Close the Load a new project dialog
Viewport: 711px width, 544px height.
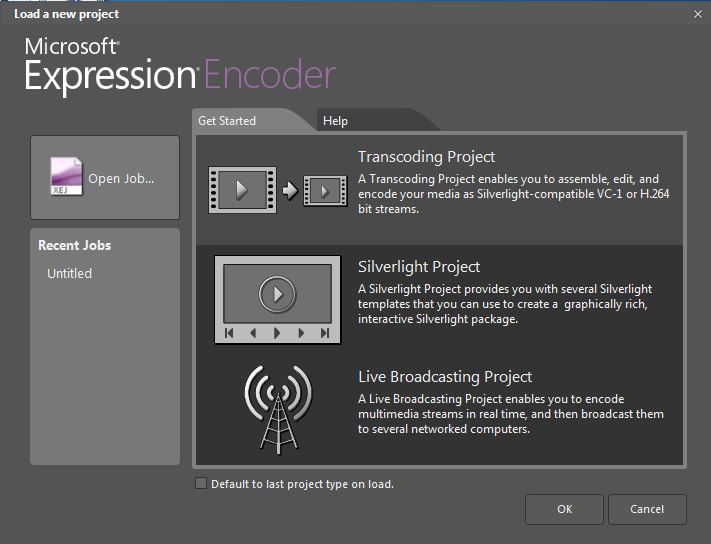(x=698, y=15)
